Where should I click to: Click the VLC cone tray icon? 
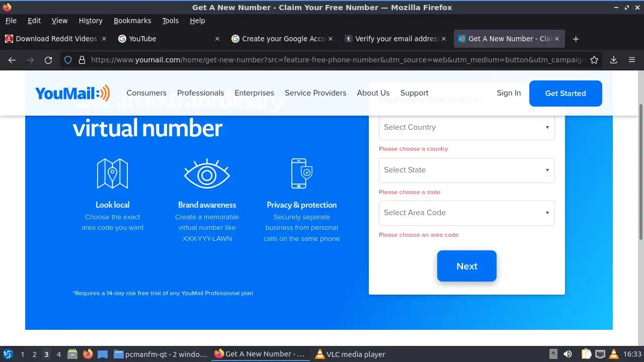coord(613,354)
